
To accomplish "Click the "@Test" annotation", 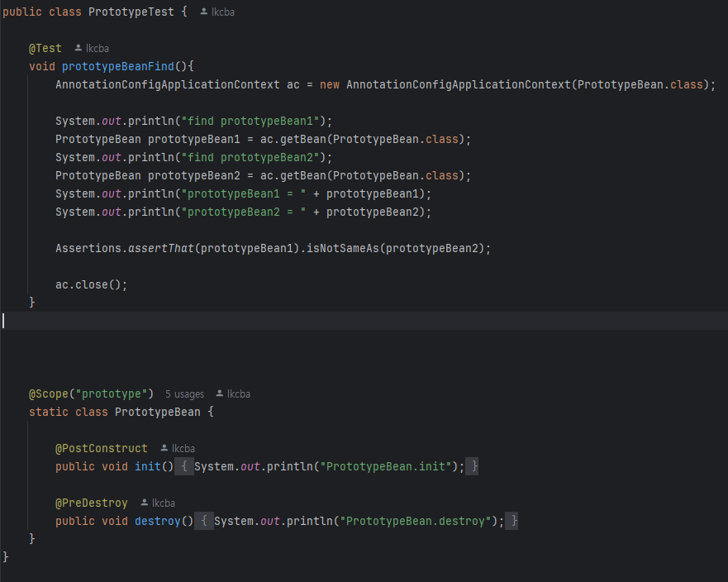I will [45, 48].
